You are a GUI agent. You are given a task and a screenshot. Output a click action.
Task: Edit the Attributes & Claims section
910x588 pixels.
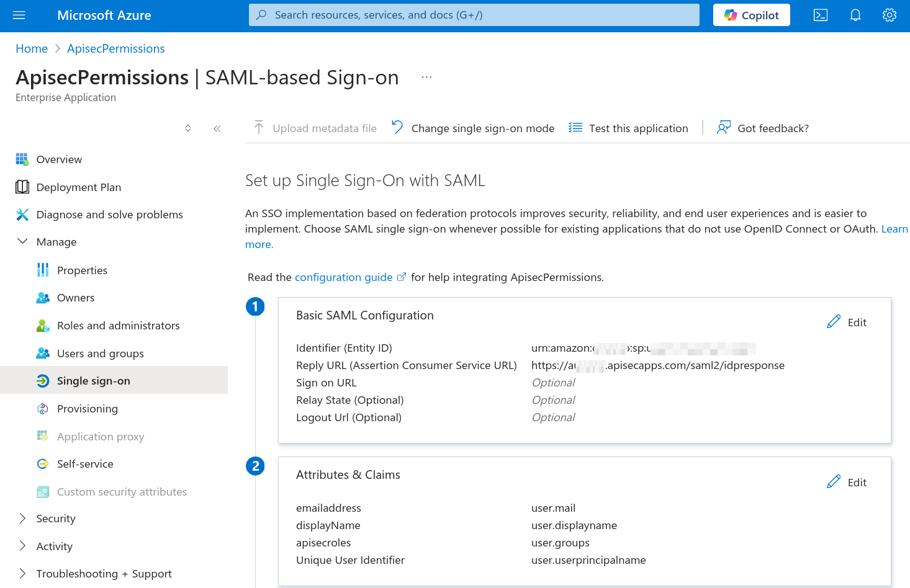[x=847, y=482]
